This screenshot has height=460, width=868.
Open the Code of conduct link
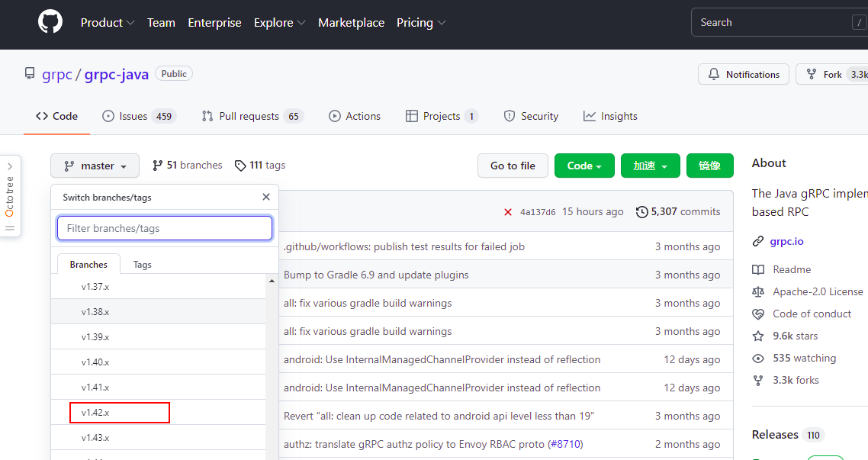coord(812,314)
